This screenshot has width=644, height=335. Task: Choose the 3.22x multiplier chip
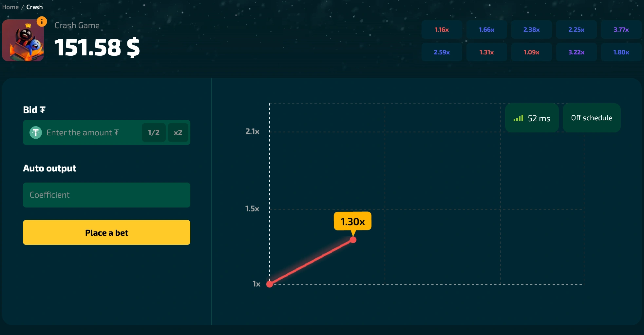[576, 52]
